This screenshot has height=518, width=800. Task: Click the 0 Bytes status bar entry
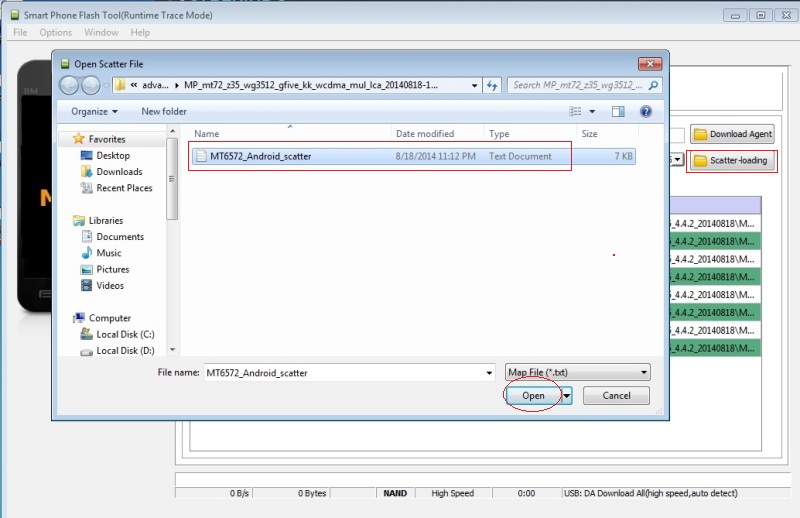click(312, 493)
